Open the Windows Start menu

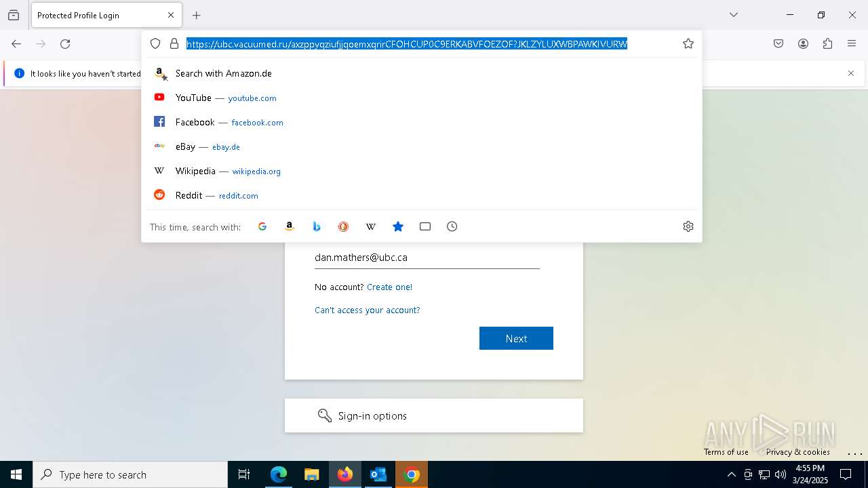16,474
